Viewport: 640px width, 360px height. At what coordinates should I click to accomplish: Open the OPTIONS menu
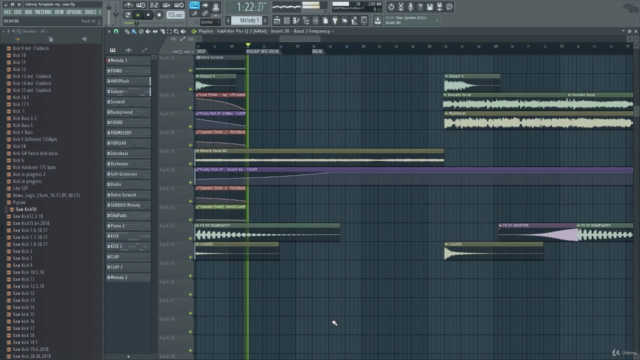pos(74,12)
